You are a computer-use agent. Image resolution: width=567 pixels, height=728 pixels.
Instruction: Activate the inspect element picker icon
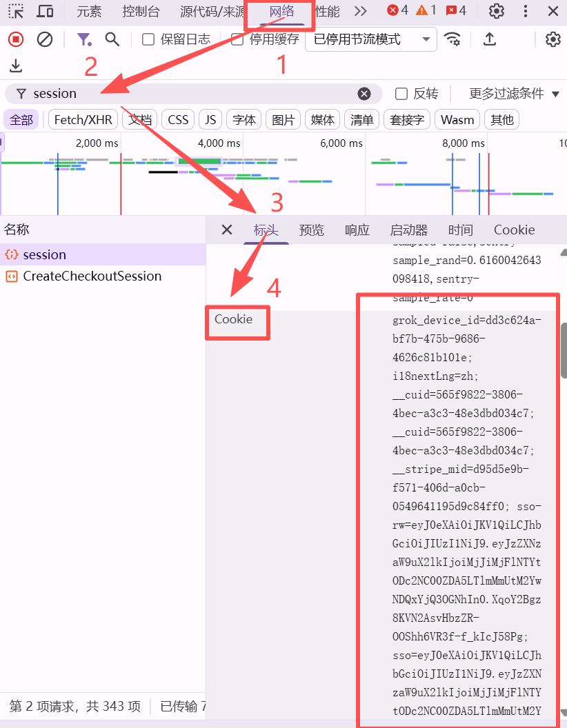coord(16,10)
